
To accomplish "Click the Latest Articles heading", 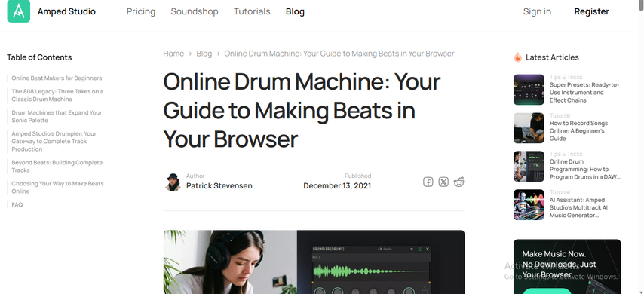I will pyautogui.click(x=552, y=57).
